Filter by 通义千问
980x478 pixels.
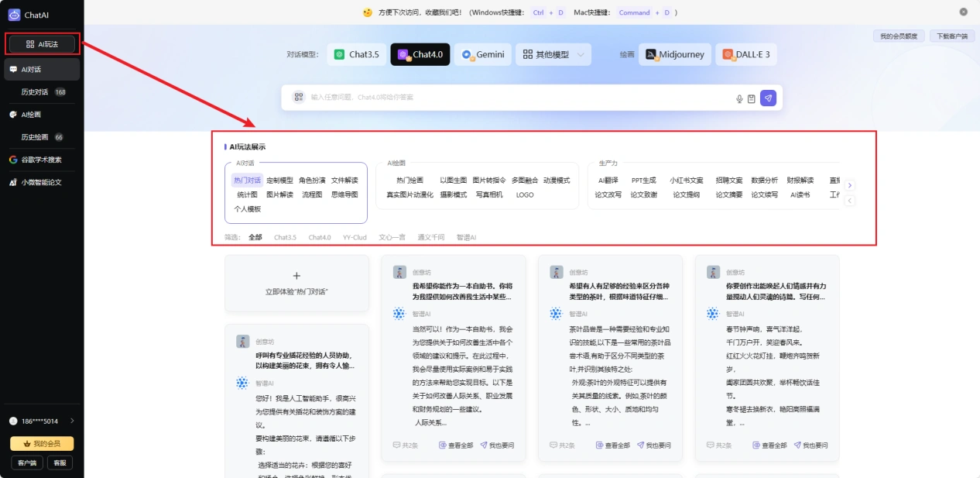(x=430, y=237)
